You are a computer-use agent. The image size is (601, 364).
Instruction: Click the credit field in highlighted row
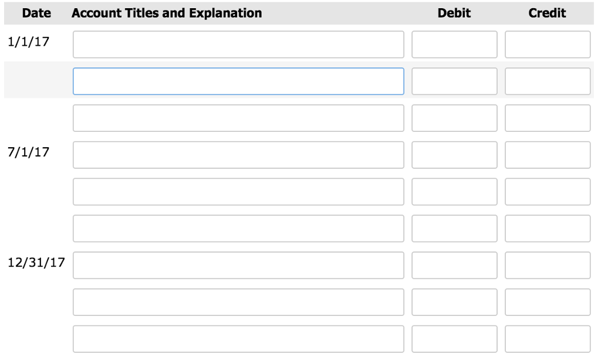tap(547, 81)
